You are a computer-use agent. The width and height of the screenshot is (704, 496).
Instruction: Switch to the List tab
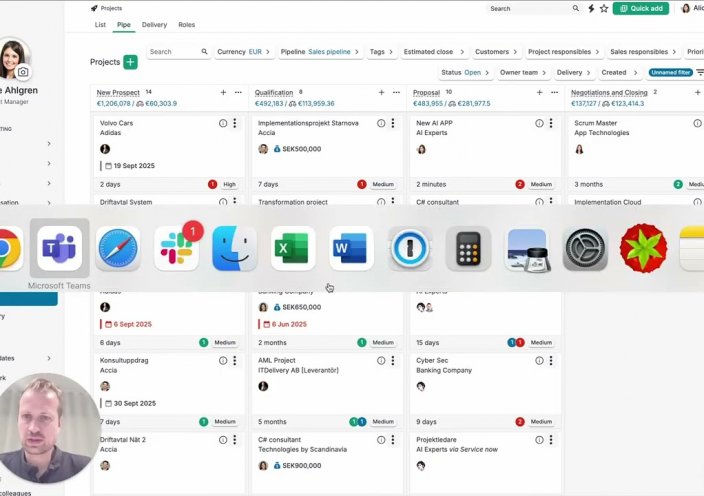pyautogui.click(x=100, y=24)
